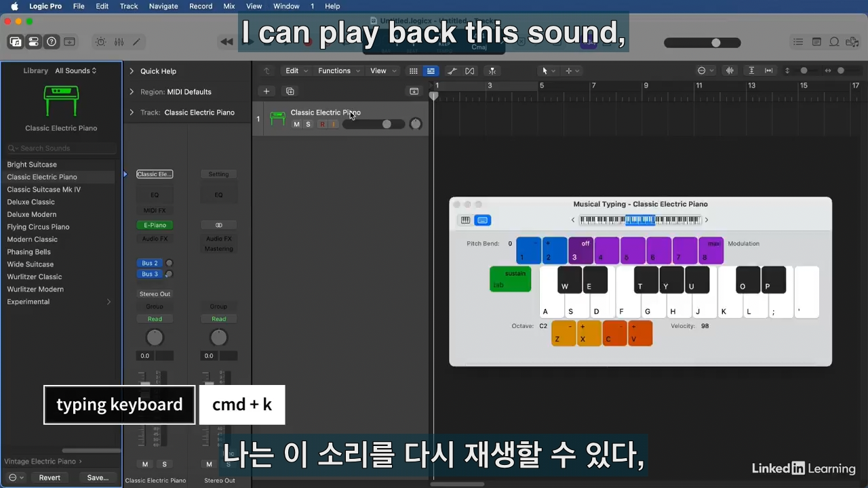Toggle Show Automation curve button

tap(452, 70)
